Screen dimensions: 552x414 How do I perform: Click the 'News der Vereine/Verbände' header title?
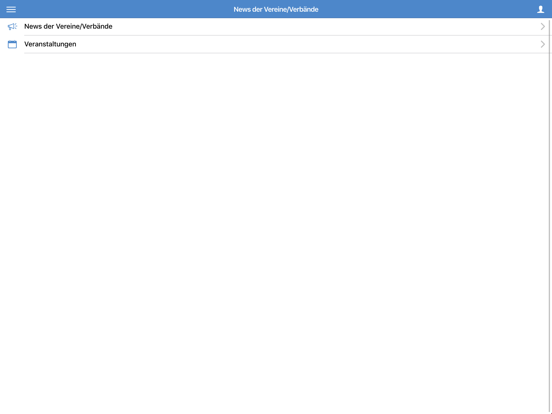click(x=276, y=10)
